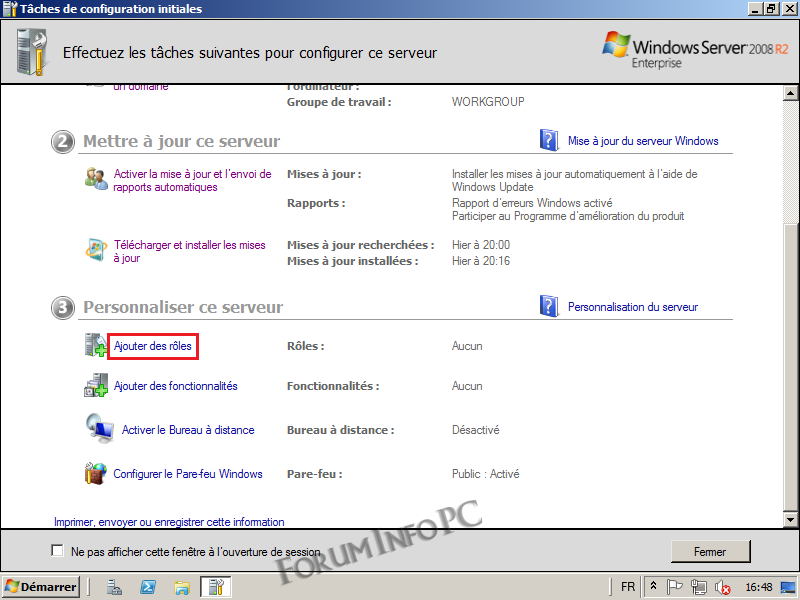Viewport: 800px width, 600px height.
Task: Open Personnalisation du serveur help link
Action: (633, 307)
